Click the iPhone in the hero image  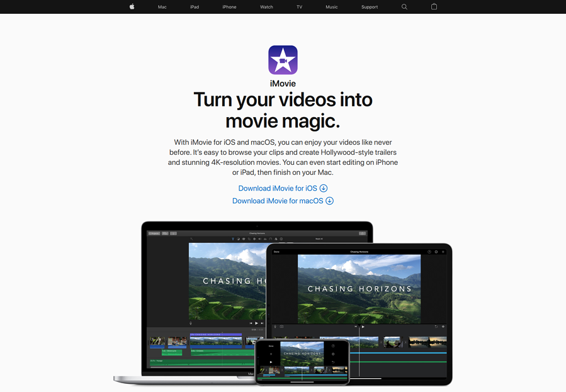302,362
